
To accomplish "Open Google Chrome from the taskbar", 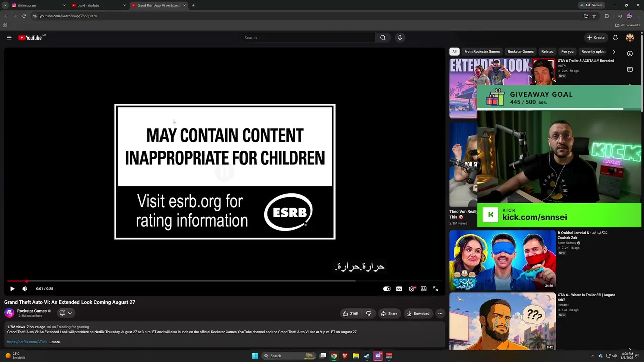I will [x=334, y=356].
